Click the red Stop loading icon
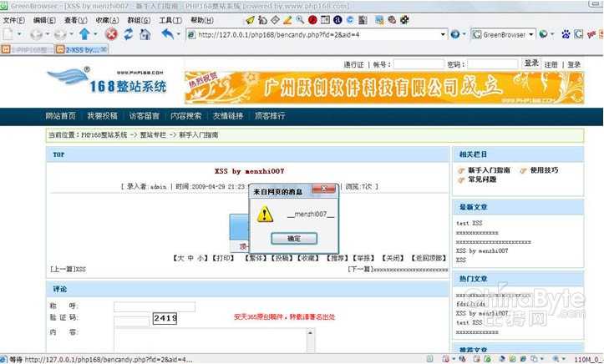 tap(111, 34)
